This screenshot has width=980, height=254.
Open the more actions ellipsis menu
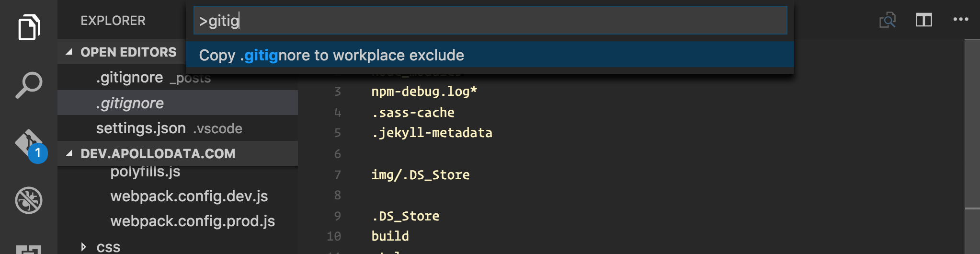tap(960, 20)
